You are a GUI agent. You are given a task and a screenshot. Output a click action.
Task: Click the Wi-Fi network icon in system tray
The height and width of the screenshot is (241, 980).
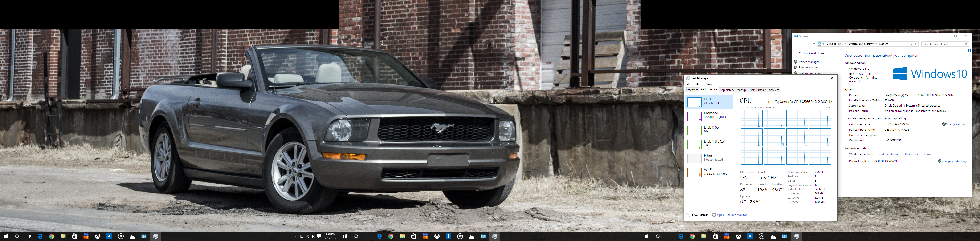308,237
